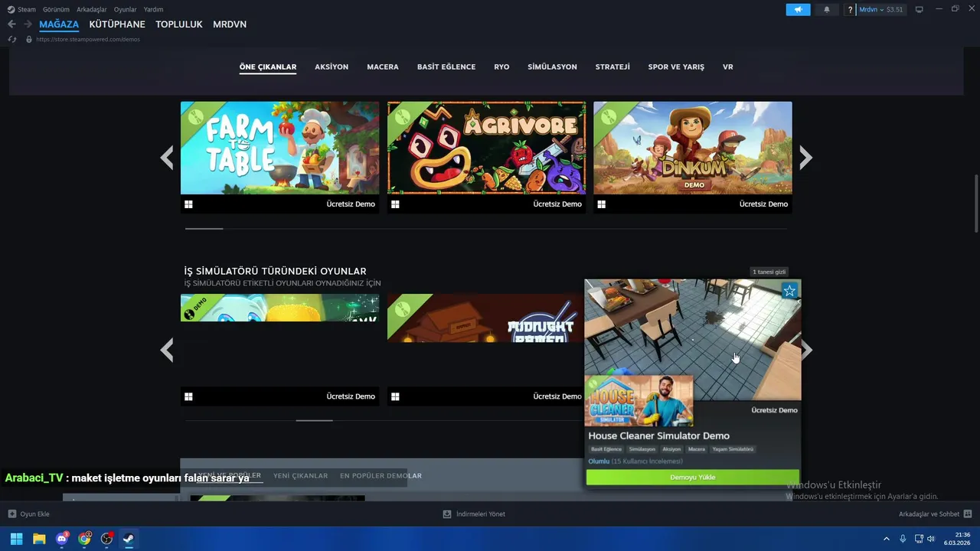Select the AKSİYON category tab
Screen dimensions: 980x551
click(332, 67)
